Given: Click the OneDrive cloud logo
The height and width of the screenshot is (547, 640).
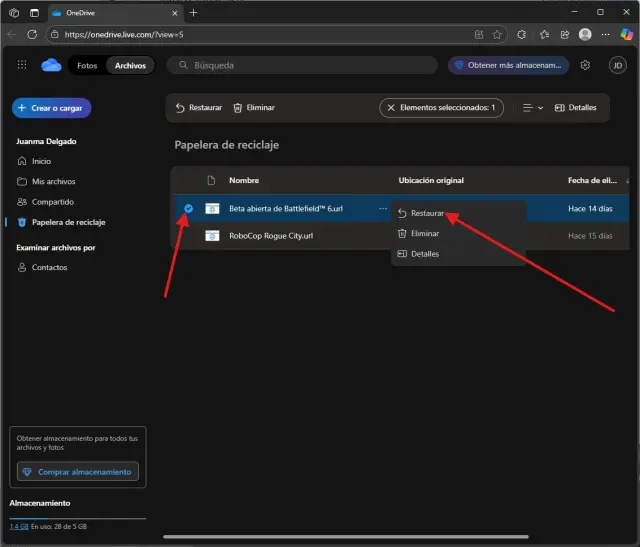Looking at the screenshot, I should pos(51,65).
